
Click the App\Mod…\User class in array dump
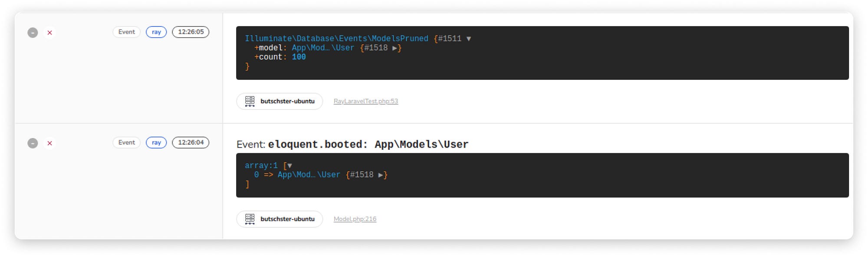pyautogui.click(x=309, y=175)
